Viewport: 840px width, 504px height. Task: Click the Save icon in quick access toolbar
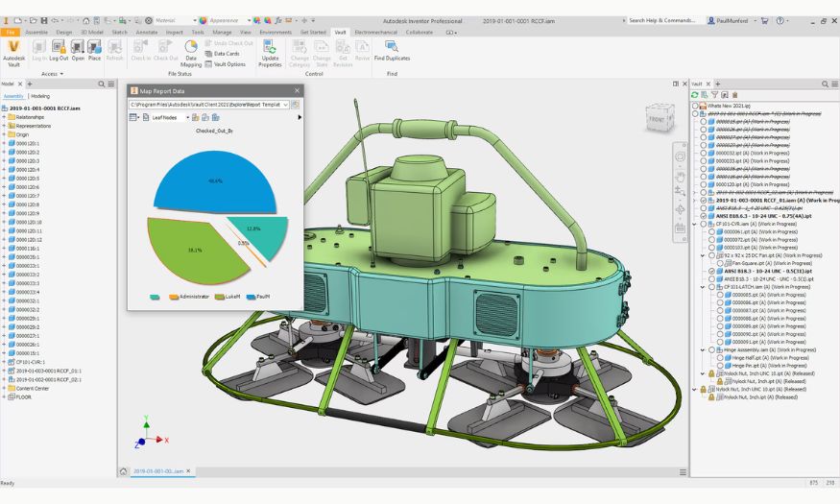[44, 21]
